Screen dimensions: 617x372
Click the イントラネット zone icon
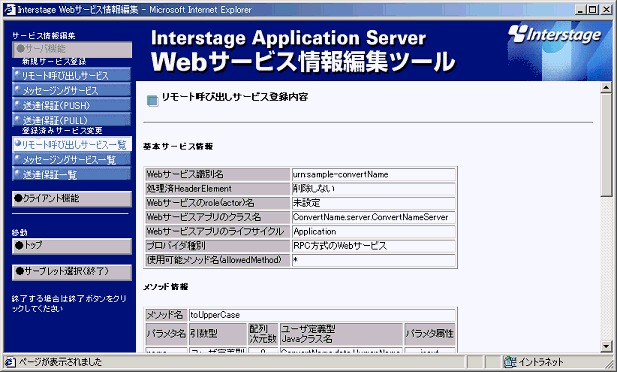coord(510,362)
